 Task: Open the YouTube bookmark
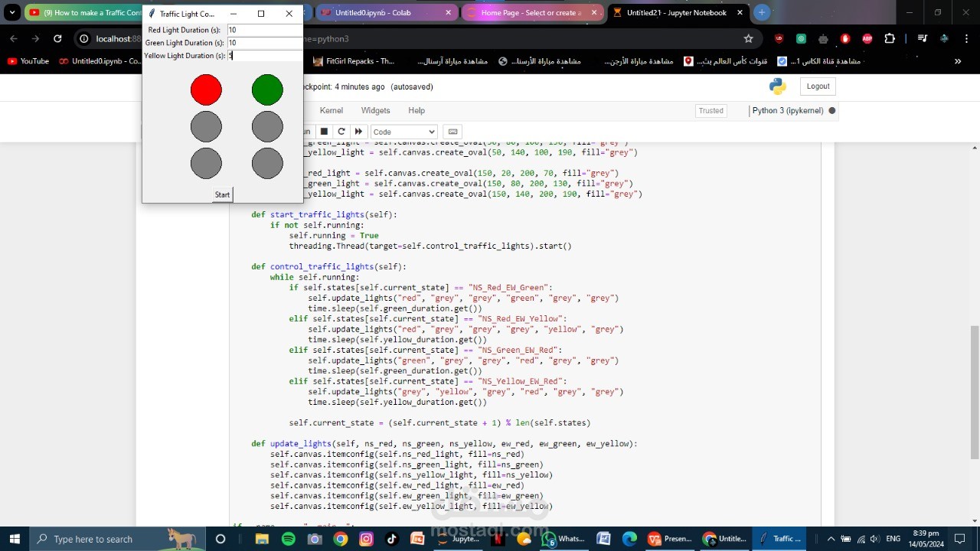[28, 61]
